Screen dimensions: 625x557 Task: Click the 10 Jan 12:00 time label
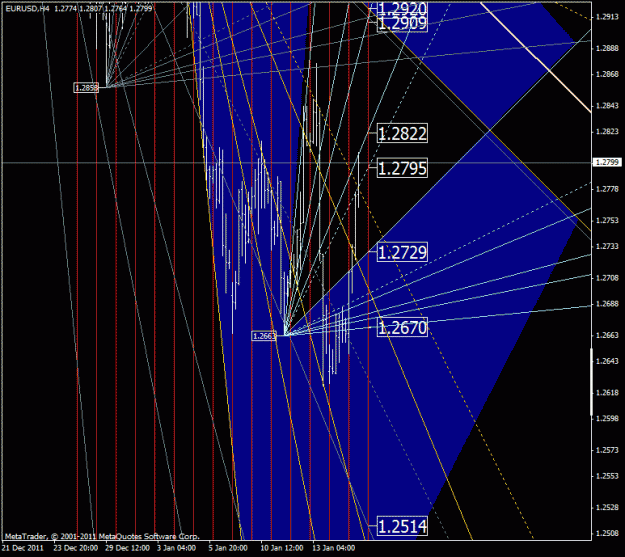click(281, 548)
